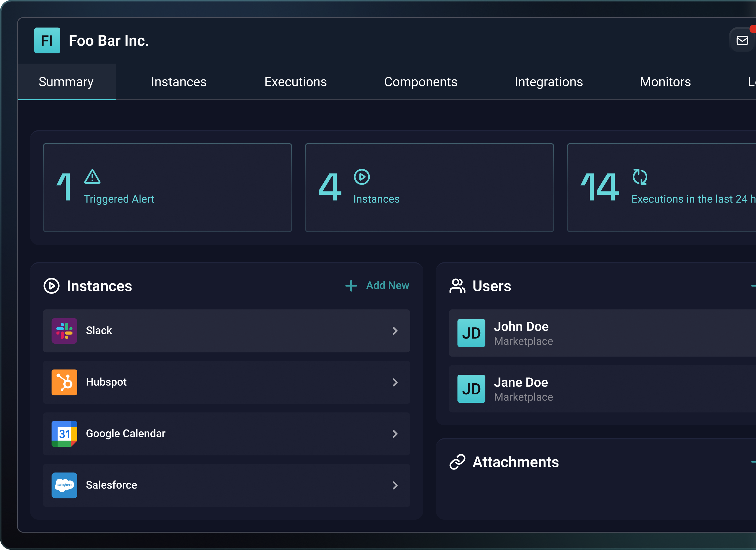Image resolution: width=756 pixels, height=550 pixels.
Task: Click the envelope notification icon
Action: tap(742, 40)
